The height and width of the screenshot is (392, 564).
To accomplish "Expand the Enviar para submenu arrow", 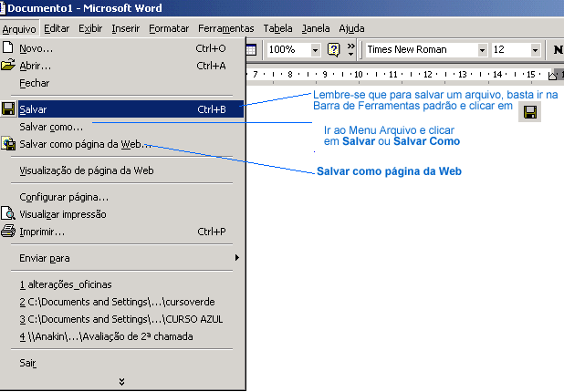I will [x=236, y=258].
